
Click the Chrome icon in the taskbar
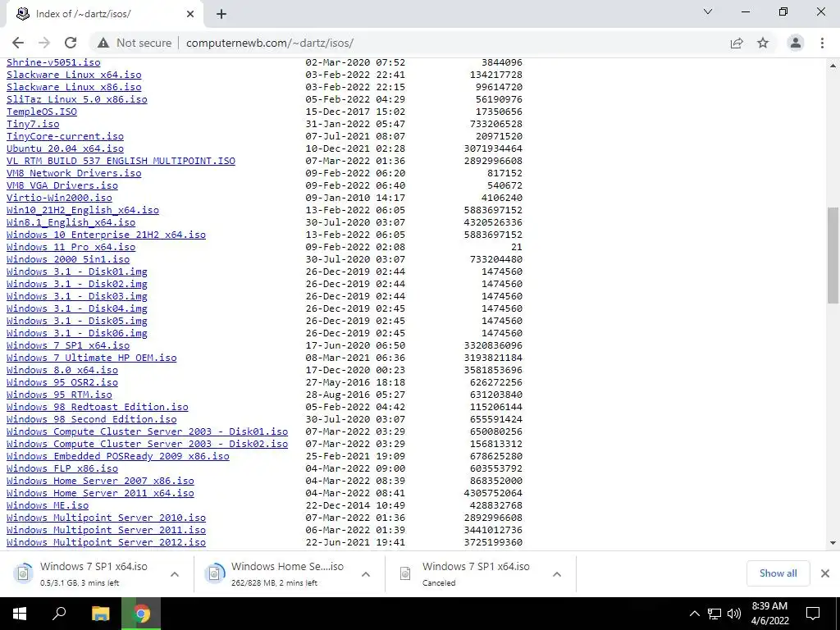pyautogui.click(x=141, y=614)
